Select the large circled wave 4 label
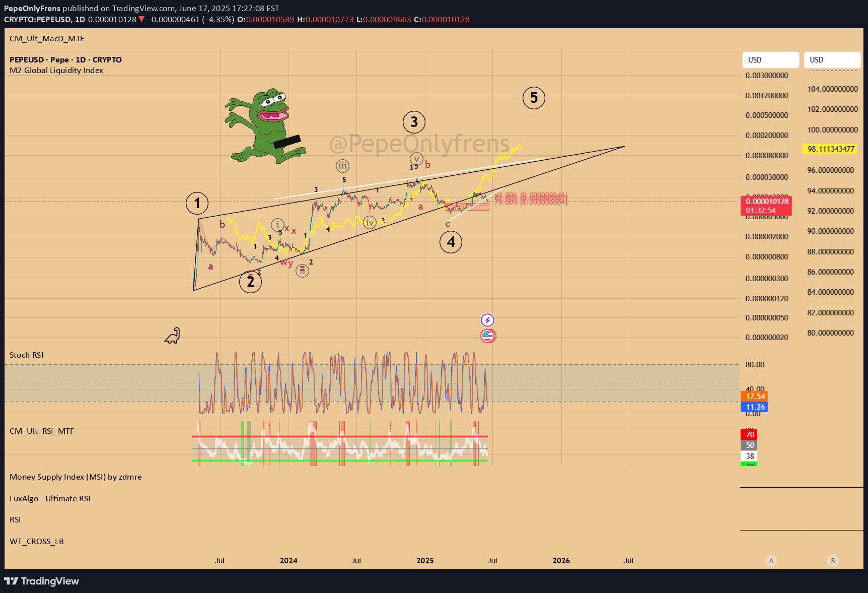 pos(451,242)
